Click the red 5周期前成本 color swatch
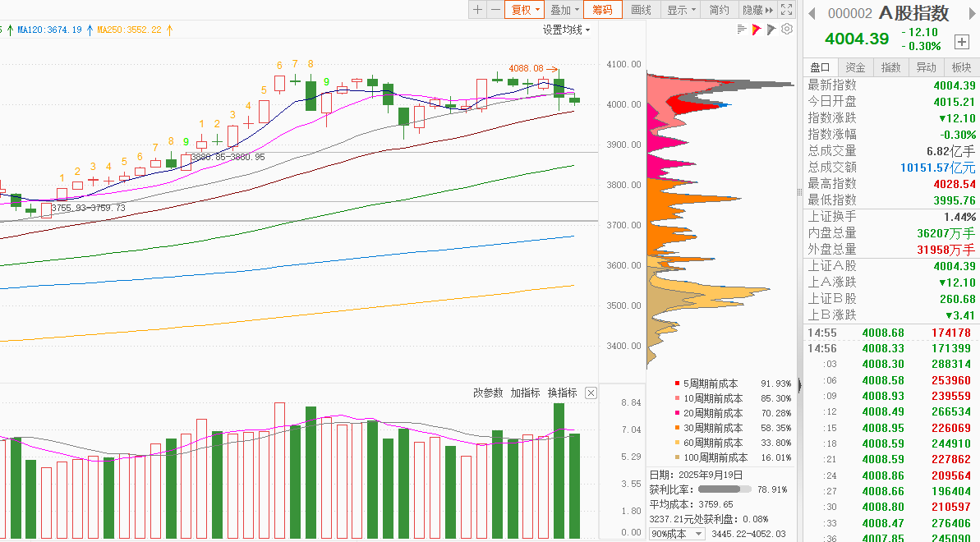The height and width of the screenshot is (542, 980). (x=677, y=384)
